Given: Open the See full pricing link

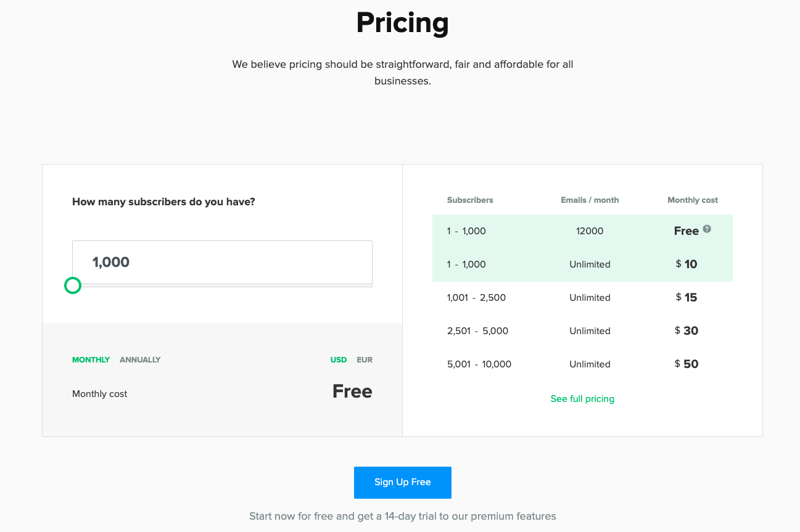Looking at the screenshot, I should [x=582, y=399].
